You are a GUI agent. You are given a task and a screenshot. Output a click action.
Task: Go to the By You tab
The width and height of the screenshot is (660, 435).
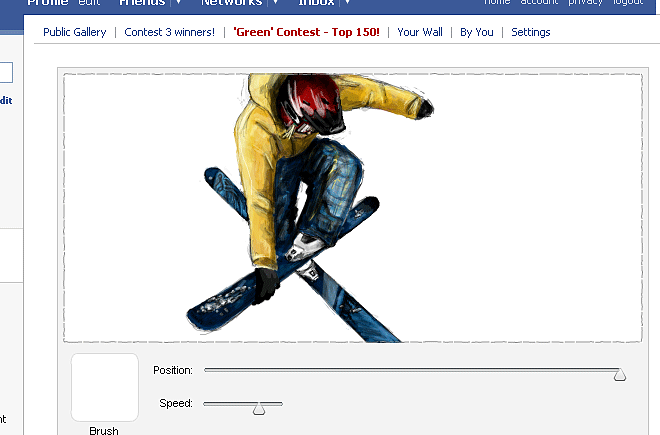click(x=477, y=32)
